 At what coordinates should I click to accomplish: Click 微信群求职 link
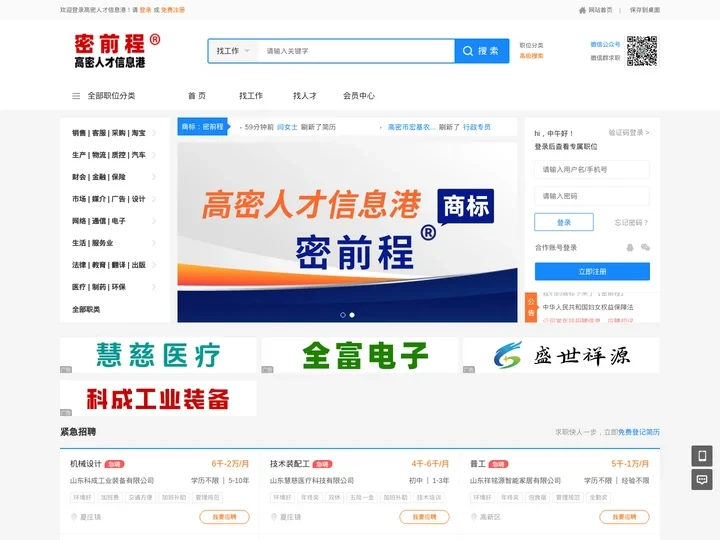[x=605, y=58]
